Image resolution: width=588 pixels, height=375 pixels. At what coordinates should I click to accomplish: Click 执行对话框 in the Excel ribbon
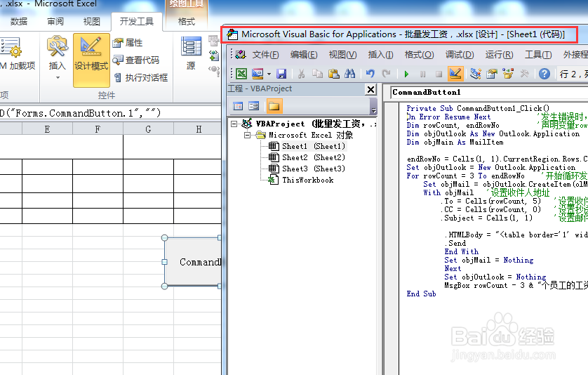[x=140, y=78]
